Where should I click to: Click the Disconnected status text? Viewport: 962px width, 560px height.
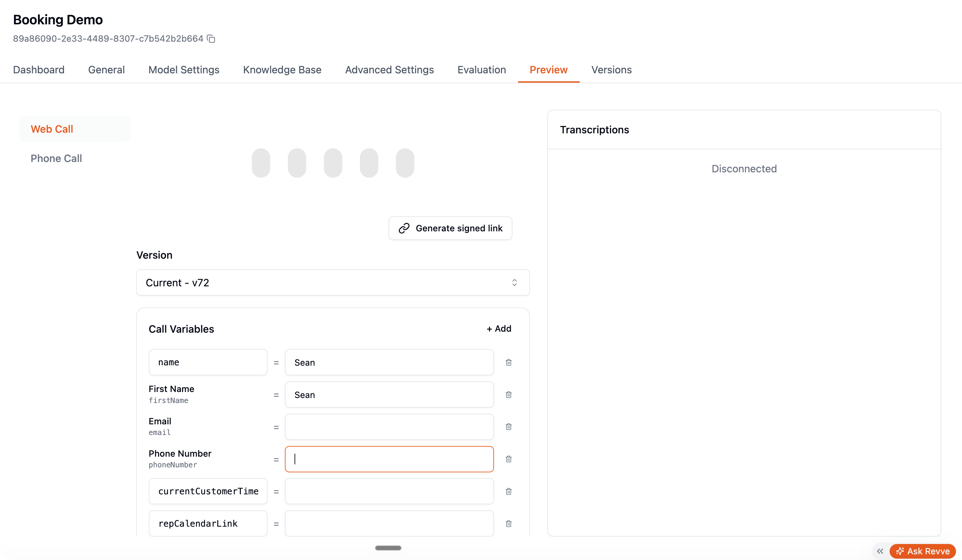(744, 169)
